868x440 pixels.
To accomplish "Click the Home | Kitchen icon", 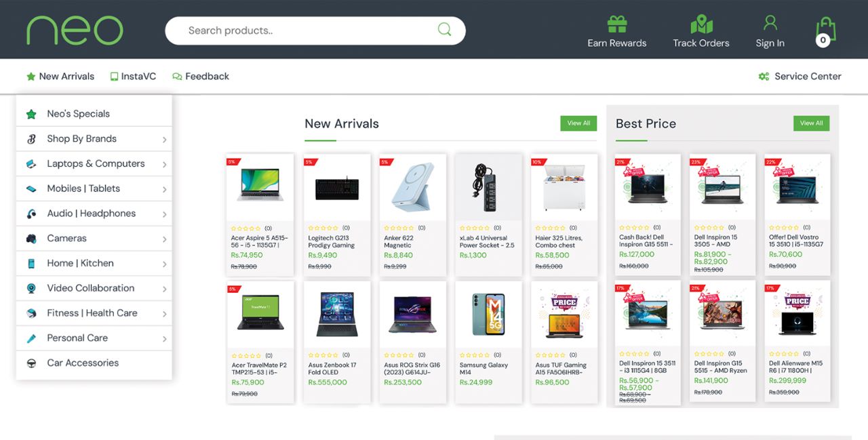I will (x=31, y=263).
